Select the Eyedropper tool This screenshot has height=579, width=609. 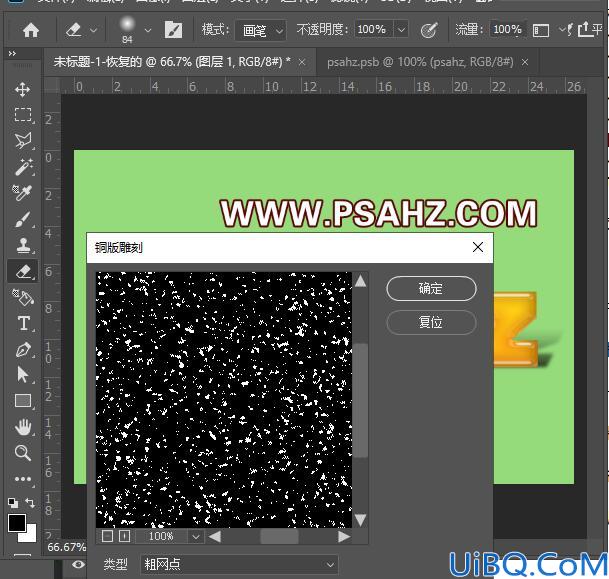tap(23, 193)
